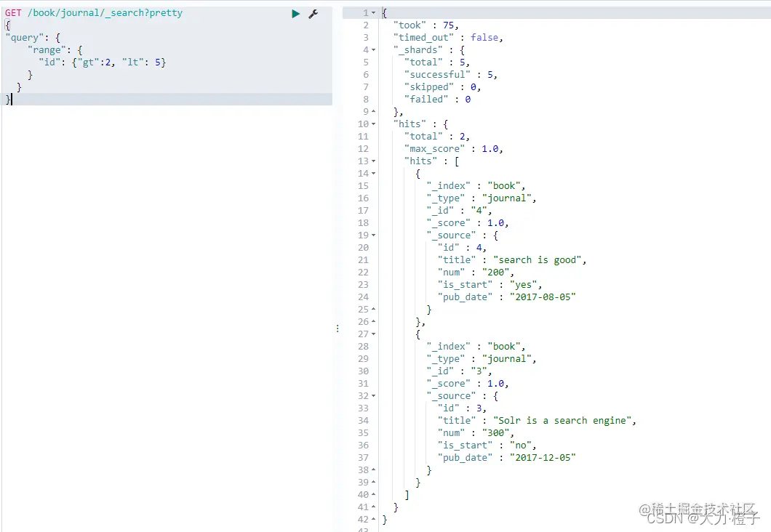771x532 pixels.
Task: Open the wrench settings menu icon
Action: (x=313, y=14)
